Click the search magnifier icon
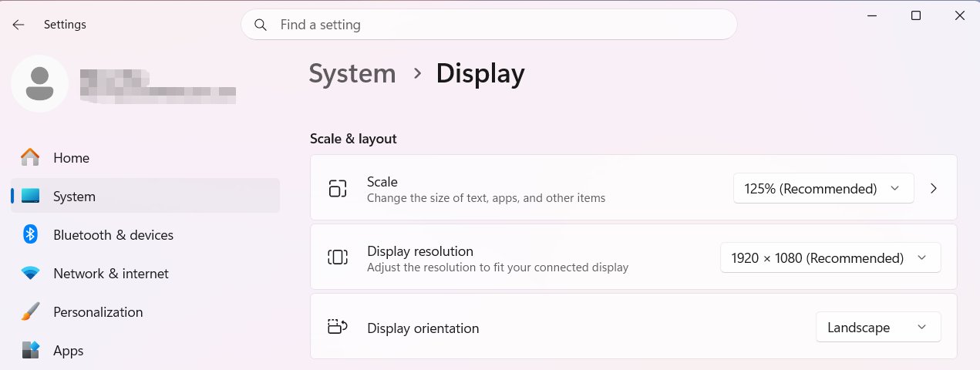This screenshot has width=980, height=370. click(x=261, y=25)
